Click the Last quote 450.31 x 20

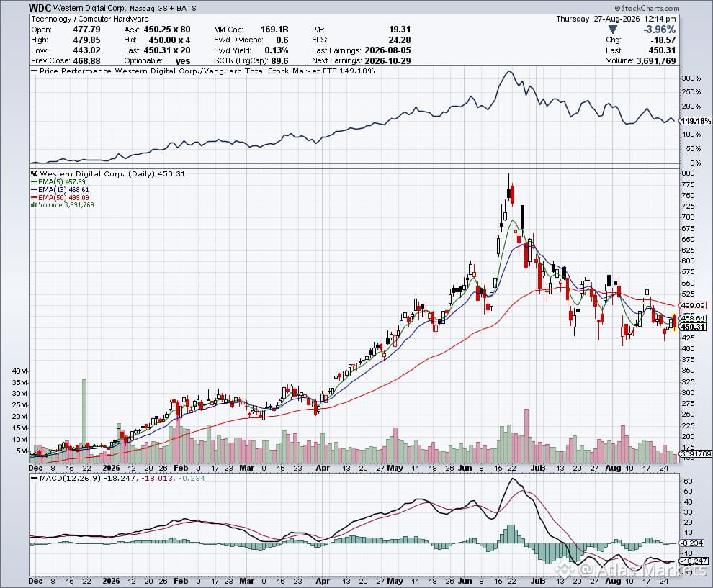click(167, 50)
